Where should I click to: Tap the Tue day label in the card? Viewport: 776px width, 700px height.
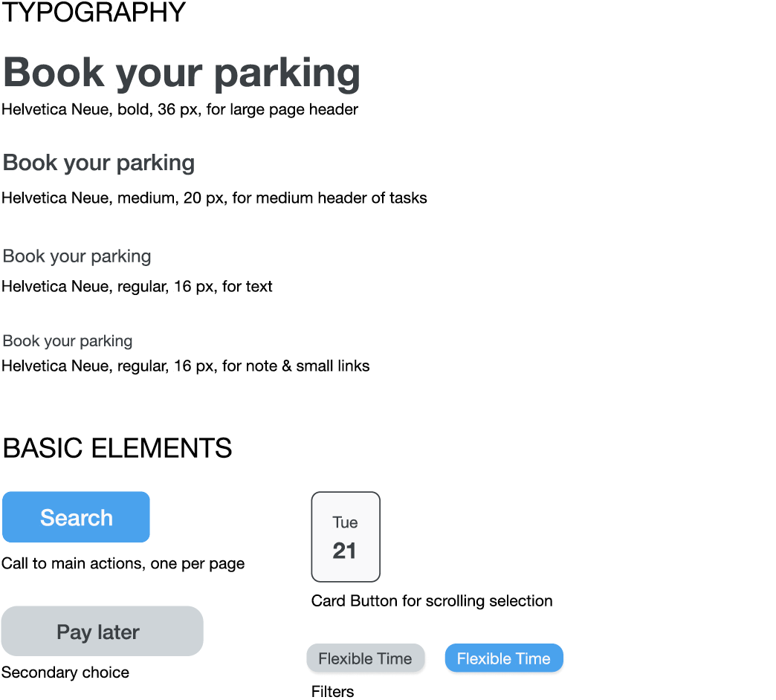click(x=345, y=522)
